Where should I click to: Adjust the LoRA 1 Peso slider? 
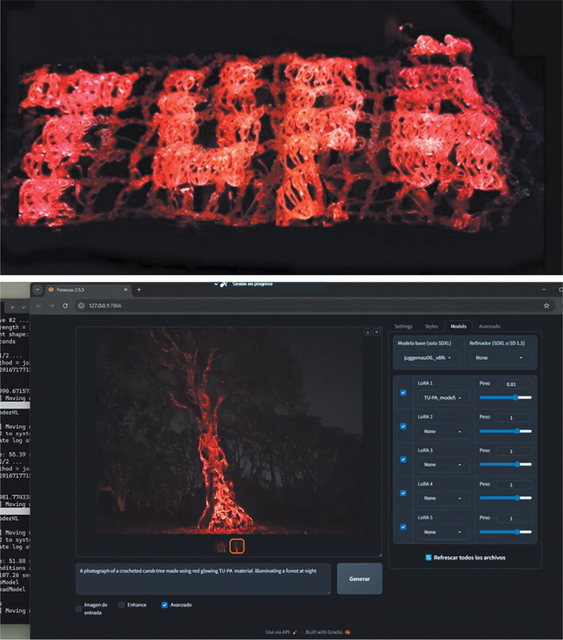tap(505, 398)
